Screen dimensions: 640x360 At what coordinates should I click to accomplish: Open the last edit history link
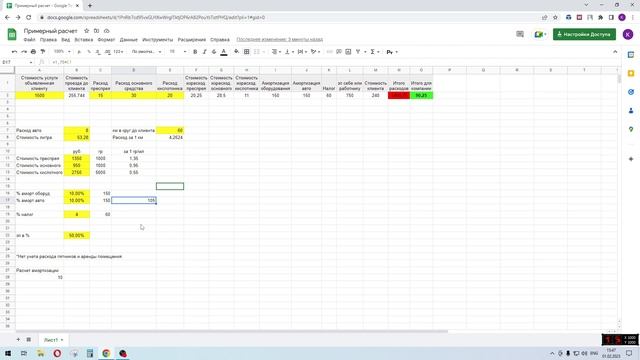pos(280,40)
